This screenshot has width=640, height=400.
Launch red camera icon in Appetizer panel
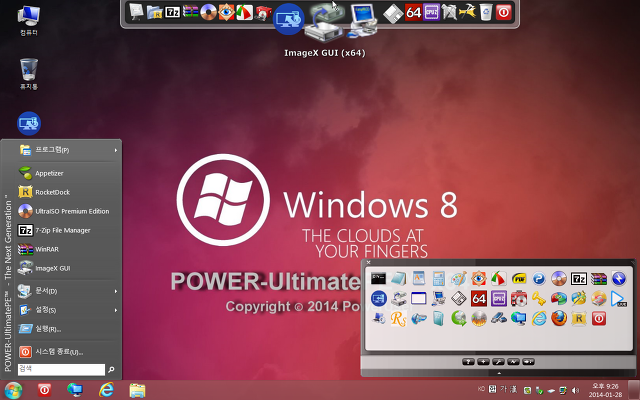[519, 298]
